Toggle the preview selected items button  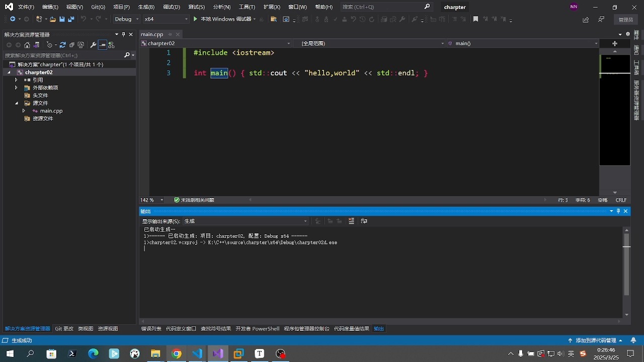coord(102,45)
